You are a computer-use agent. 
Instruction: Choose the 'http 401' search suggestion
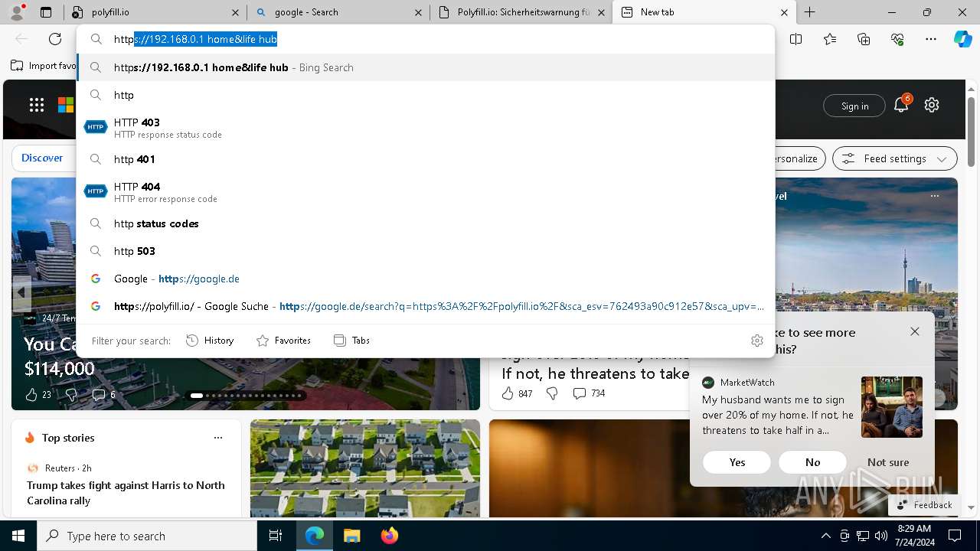[x=426, y=159]
